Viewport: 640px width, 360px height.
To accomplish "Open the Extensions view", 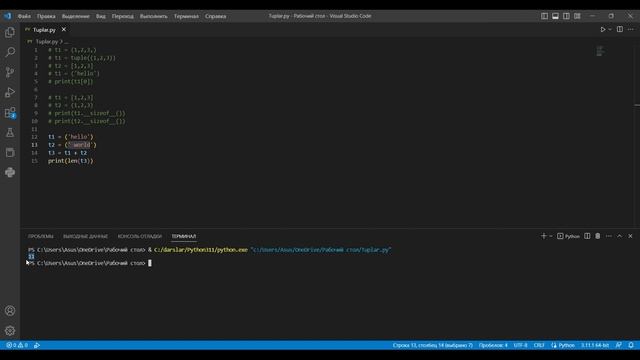I will coord(10,112).
